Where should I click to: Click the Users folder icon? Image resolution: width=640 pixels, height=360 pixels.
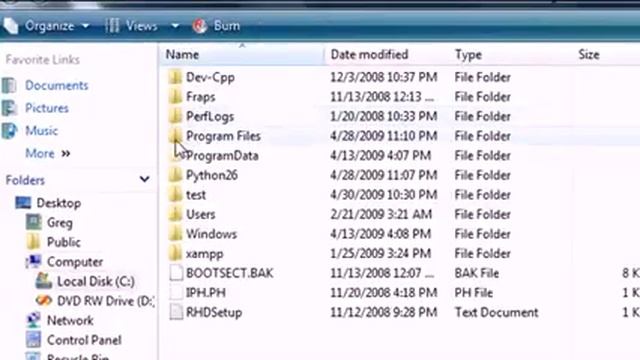click(x=176, y=214)
